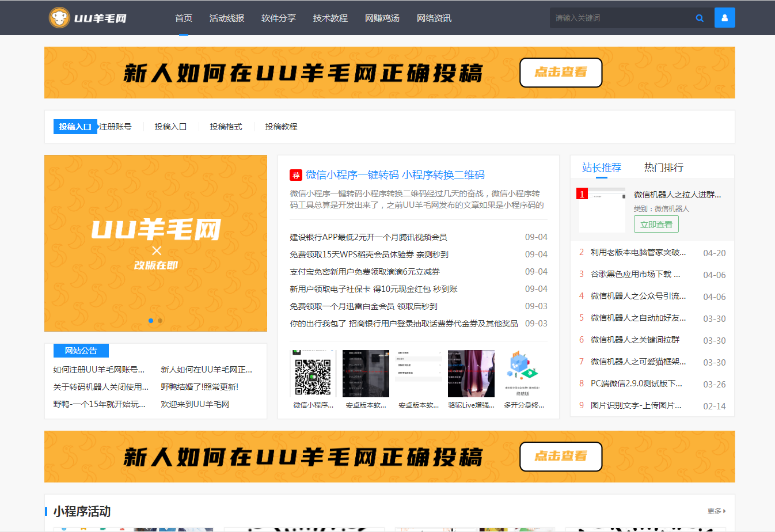Open 建设银行APP最低2元 article link
Viewport: 775px width, 532px height.
tap(368, 237)
